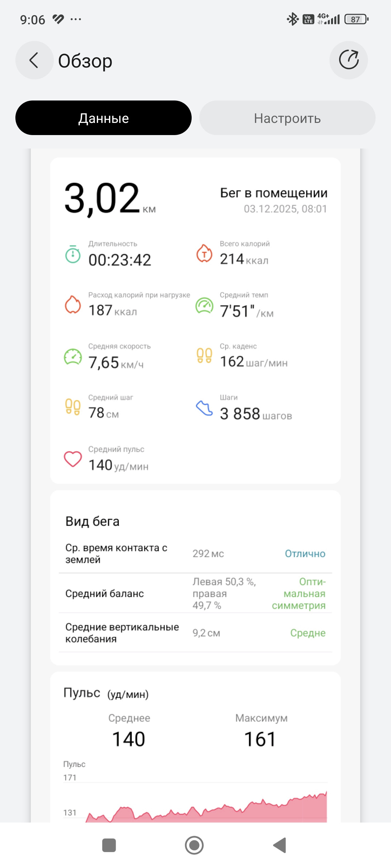Open Android home with circle button
391x868 pixels.
tap(194, 845)
